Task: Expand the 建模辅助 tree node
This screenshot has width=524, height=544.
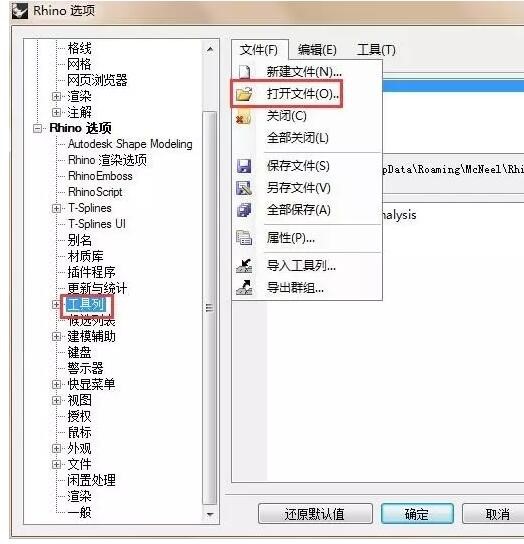Action: [x=56, y=337]
